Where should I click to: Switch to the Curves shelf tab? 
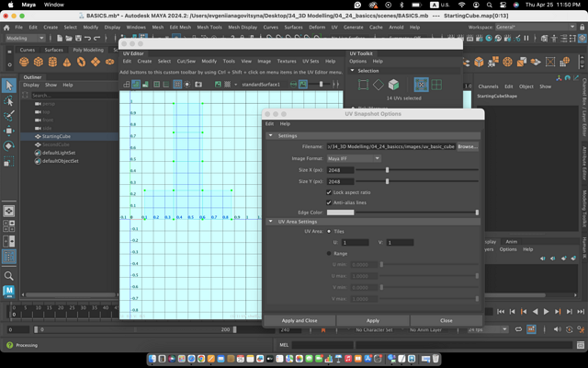click(27, 50)
